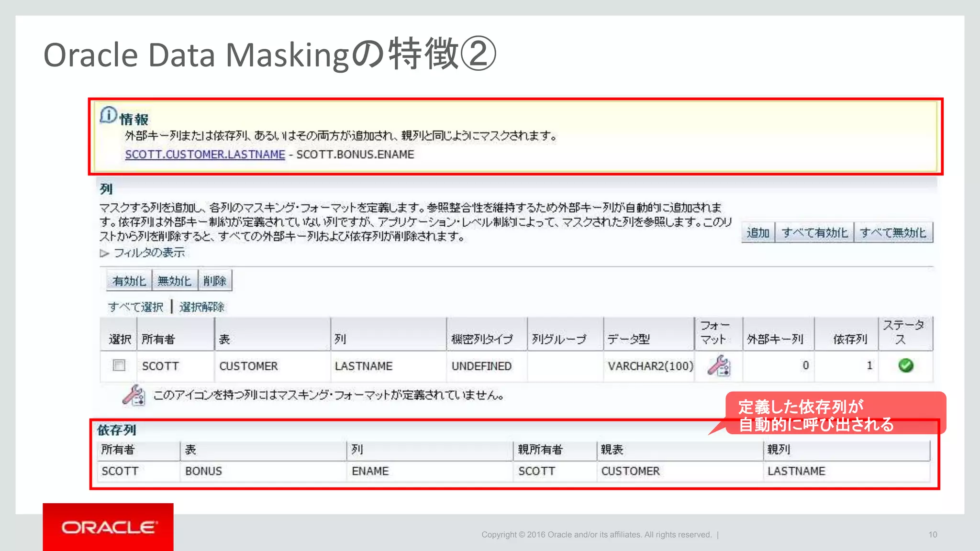
Task: Click the green status checkmark icon
Action: point(906,365)
